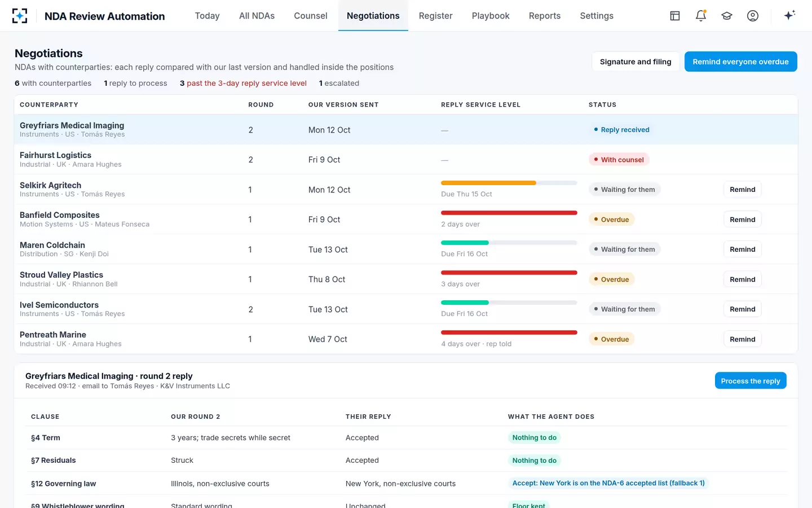Open the notifications bell
The image size is (812, 508).
coord(701,16)
